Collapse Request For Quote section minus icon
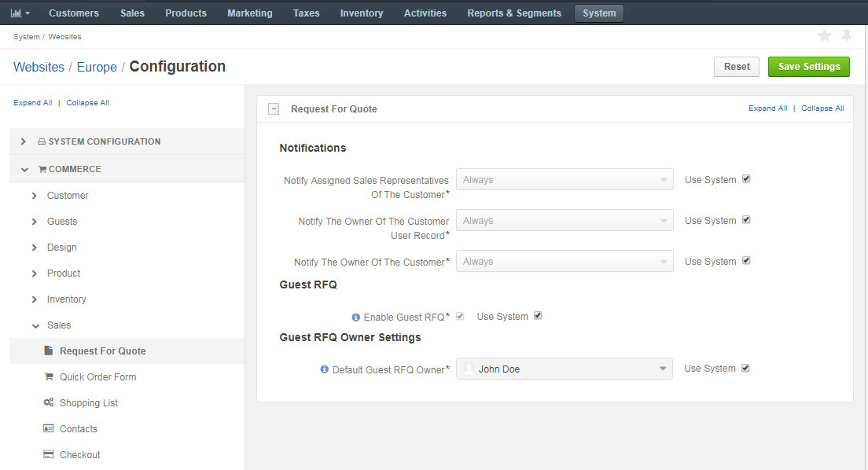 pos(274,109)
